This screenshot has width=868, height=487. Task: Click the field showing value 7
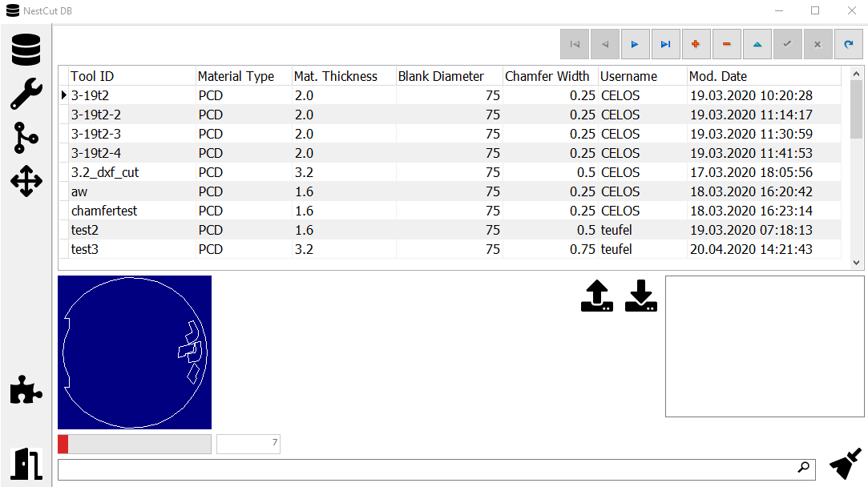(x=248, y=444)
